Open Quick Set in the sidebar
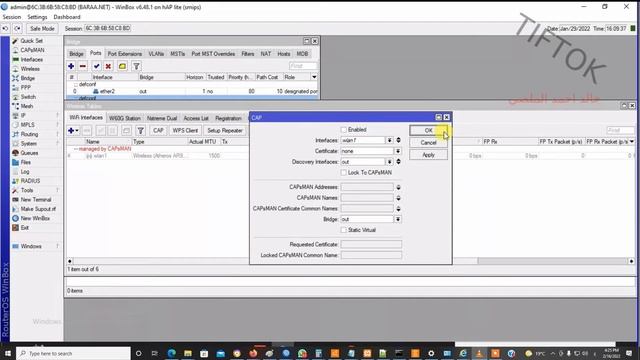This screenshot has height=360, width=640. point(31,41)
